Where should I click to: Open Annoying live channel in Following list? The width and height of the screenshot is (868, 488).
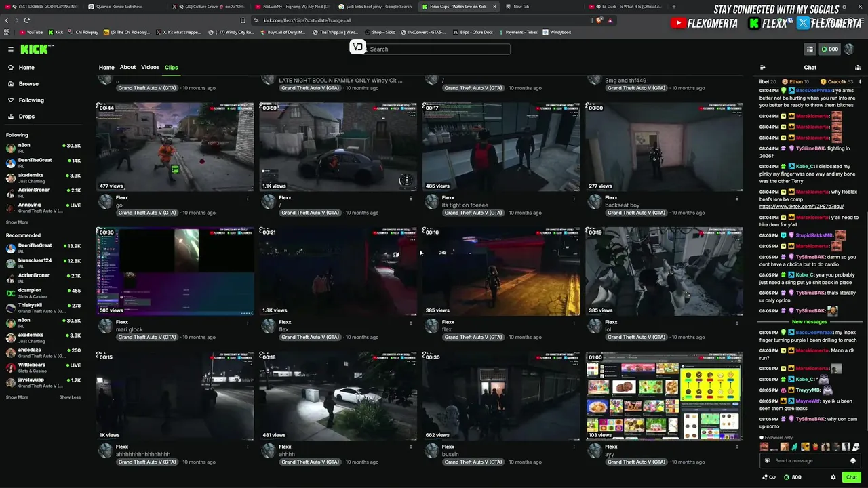(x=43, y=207)
